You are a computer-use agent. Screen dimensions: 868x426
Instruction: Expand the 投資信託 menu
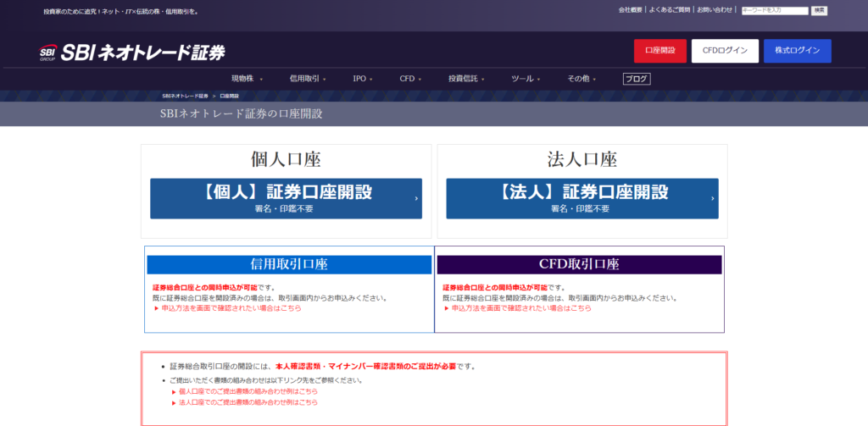(466, 79)
